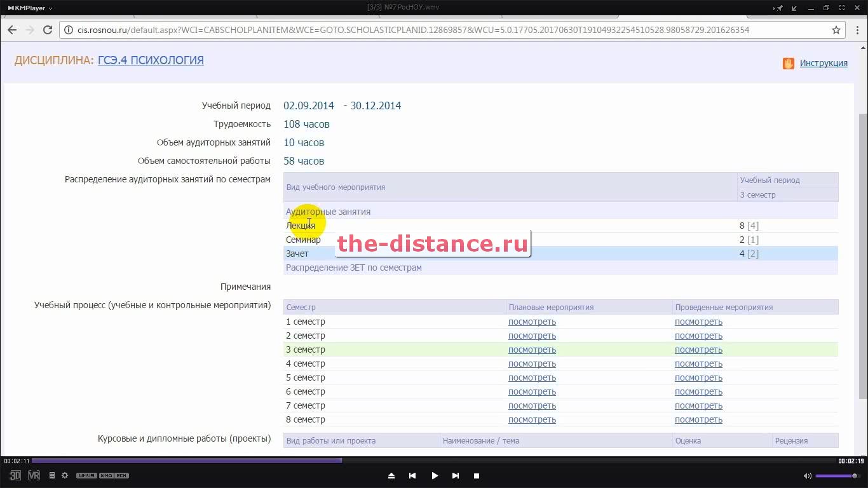The height and width of the screenshot is (488, 868).
Task: View planned events for 3 семестр
Action: [532, 349]
